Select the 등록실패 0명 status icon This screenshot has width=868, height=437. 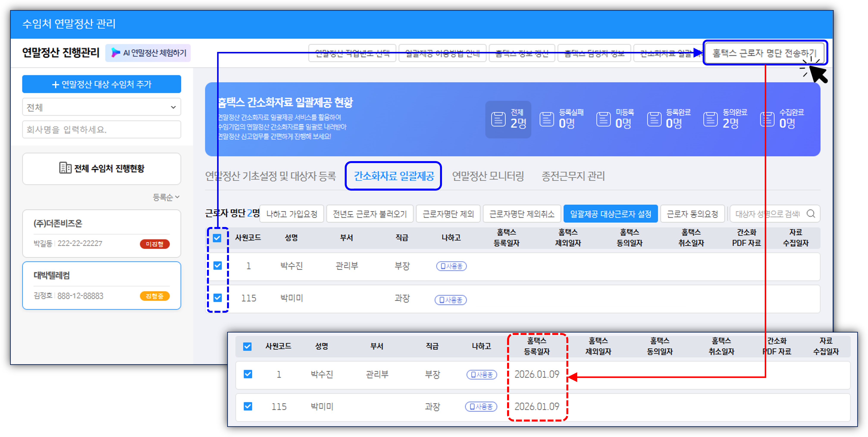point(547,119)
